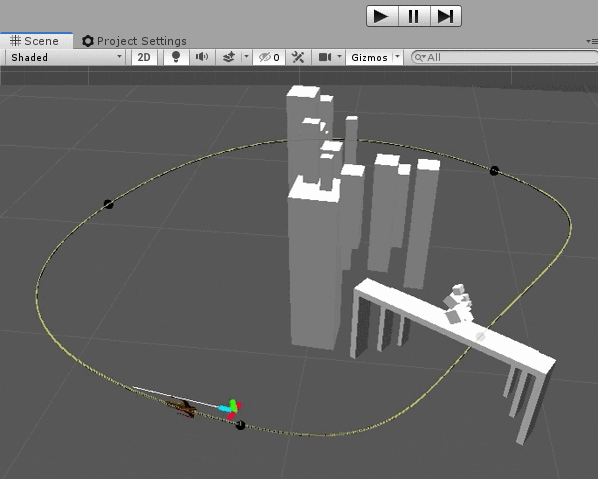Open the Project Settings tab
The height and width of the screenshot is (479, 598).
pos(135,41)
